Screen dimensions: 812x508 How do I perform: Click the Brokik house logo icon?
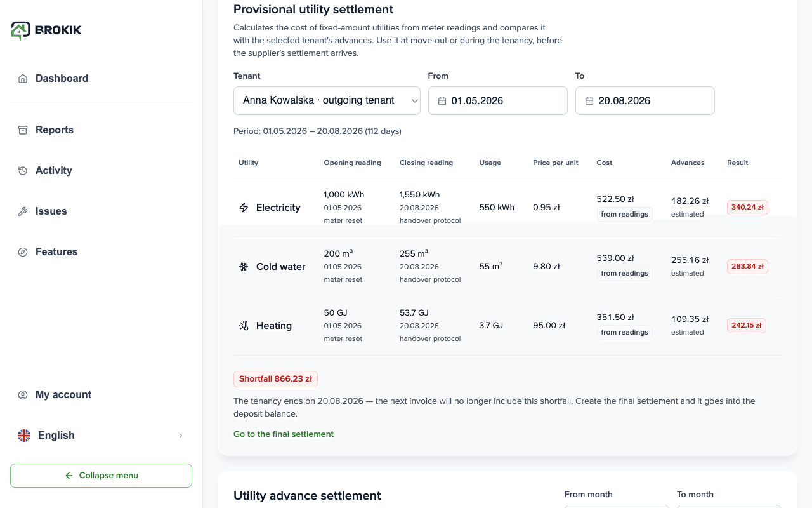[x=20, y=30]
